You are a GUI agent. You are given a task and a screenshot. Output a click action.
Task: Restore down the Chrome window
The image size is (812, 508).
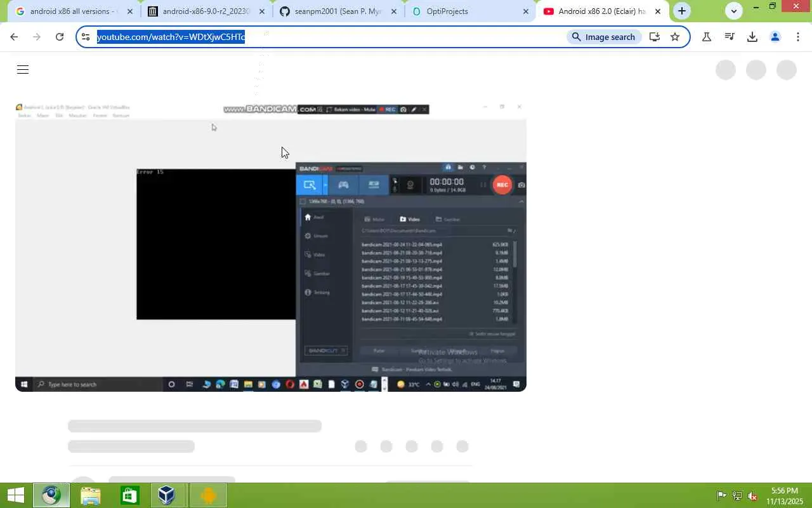pyautogui.click(x=772, y=6)
